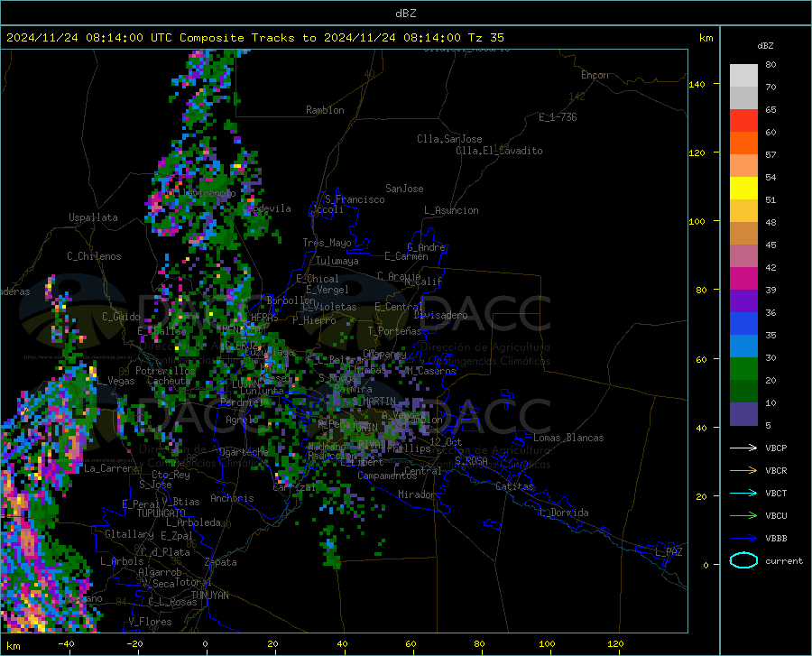The image size is (812, 656).
Task: Click the 'L_PAZ' map label
Action: point(669,552)
